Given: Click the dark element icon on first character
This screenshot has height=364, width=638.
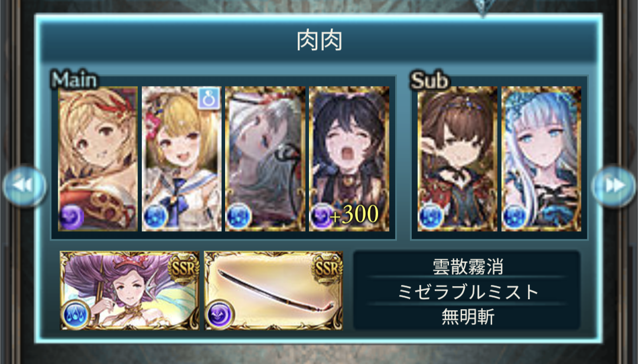Looking at the screenshot, I should coord(72,217).
